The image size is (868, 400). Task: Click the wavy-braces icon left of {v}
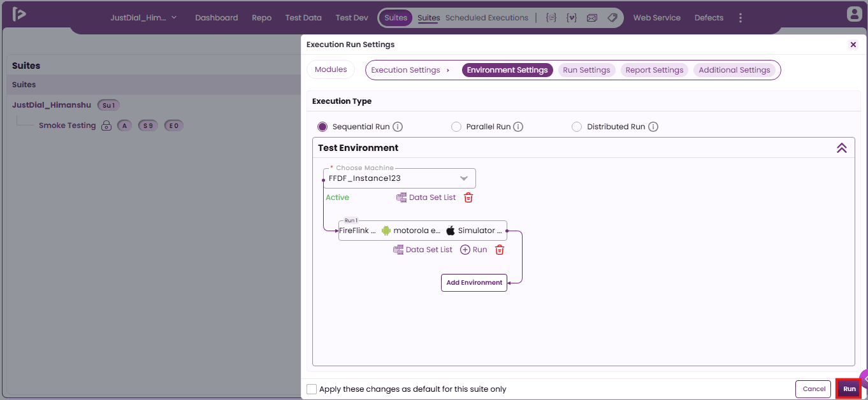pos(551,18)
